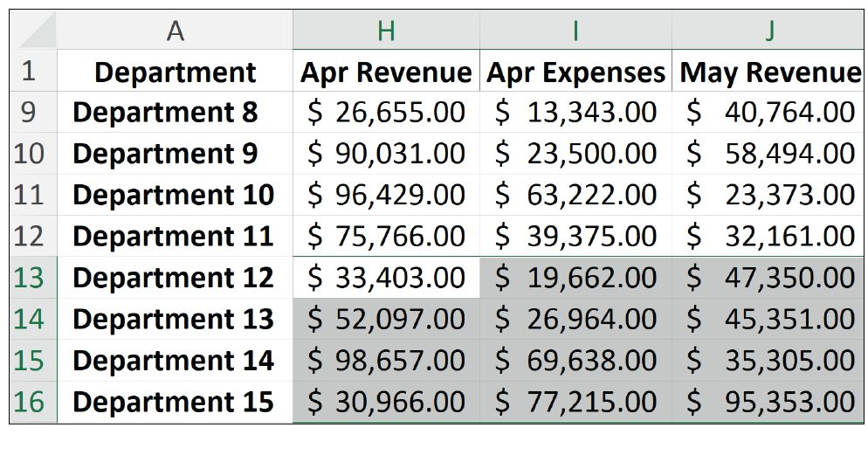Viewport: 868px width, 455px height.
Task: Select active cell showing $33,403.00
Action: tap(386, 278)
